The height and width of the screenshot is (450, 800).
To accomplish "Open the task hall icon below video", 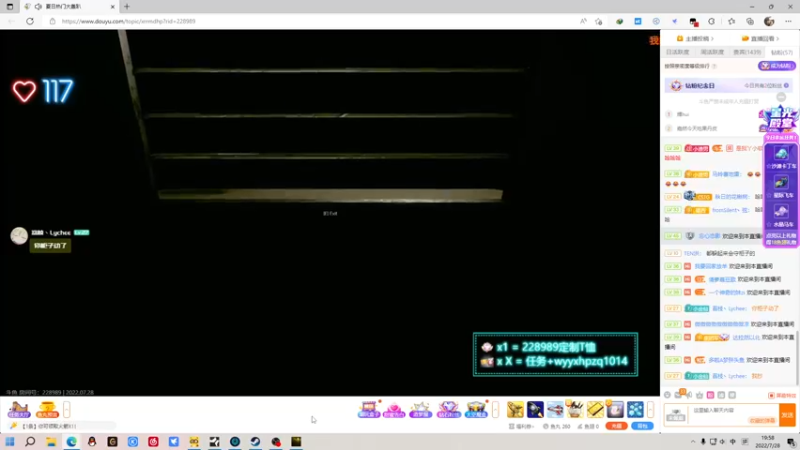I will (x=18, y=409).
